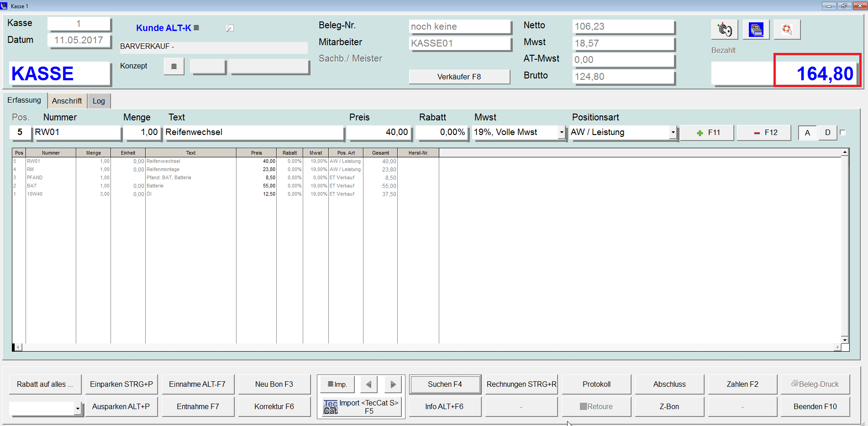Click the small pencil edit icon near Kunde
Image resolution: width=868 pixels, height=426 pixels.
230,28
